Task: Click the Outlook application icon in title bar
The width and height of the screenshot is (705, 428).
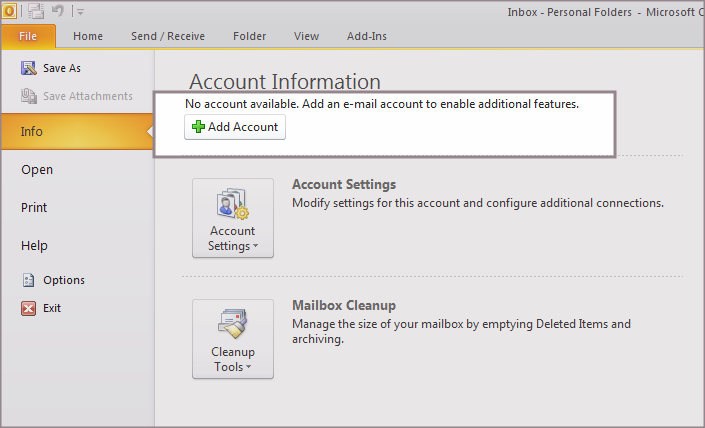Action: pyautogui.click(x=10, y=11)
